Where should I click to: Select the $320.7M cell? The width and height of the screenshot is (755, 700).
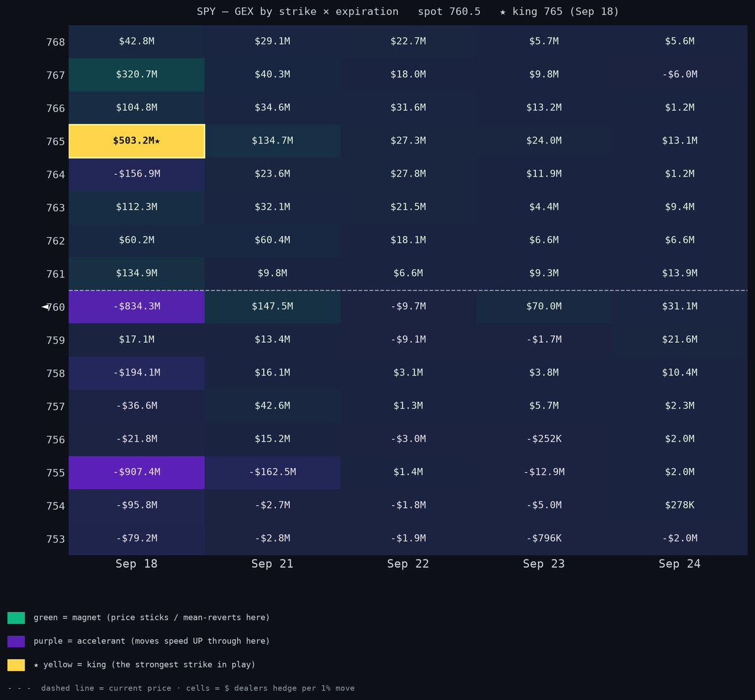pyautogui.click(x=137, y=75)
